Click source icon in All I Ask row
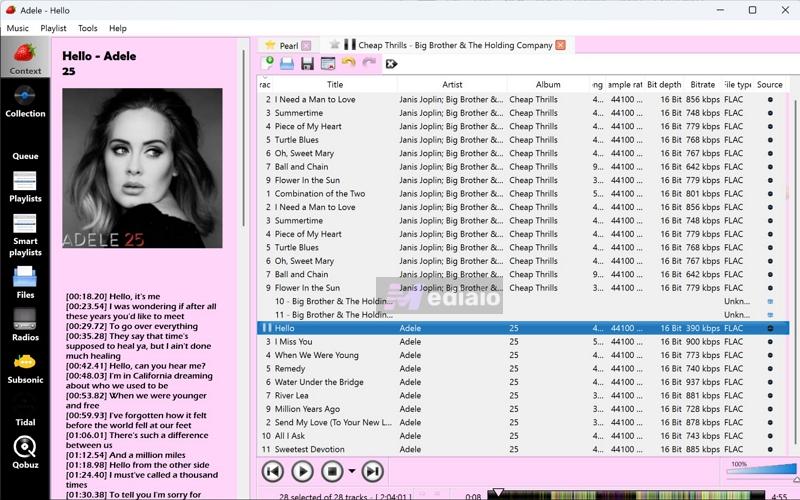 point(770,436)
